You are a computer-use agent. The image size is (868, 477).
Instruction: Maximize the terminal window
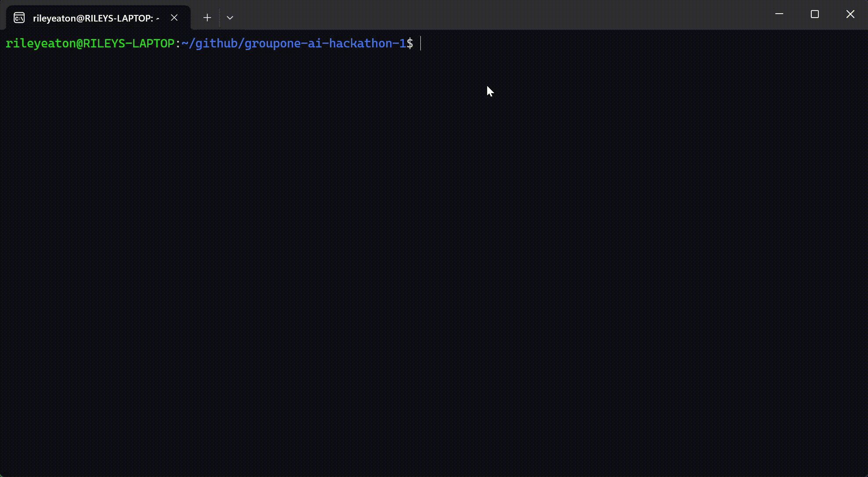(x=815, y=14)
